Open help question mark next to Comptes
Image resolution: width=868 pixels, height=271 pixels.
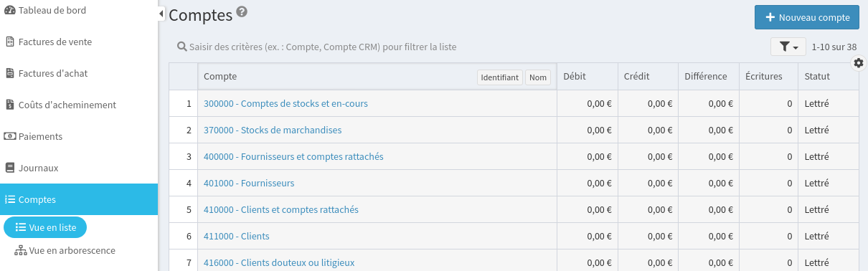tap(242, 11)
